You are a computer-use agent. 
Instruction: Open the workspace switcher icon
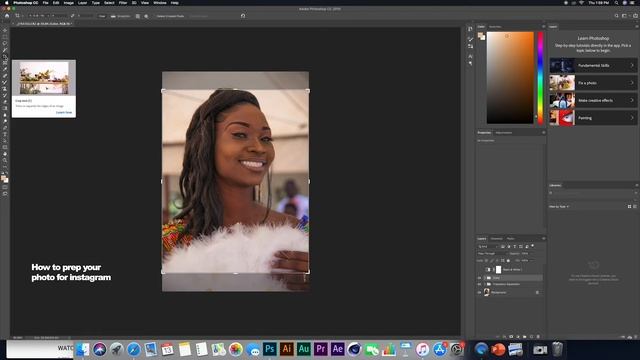coord(624,16)
